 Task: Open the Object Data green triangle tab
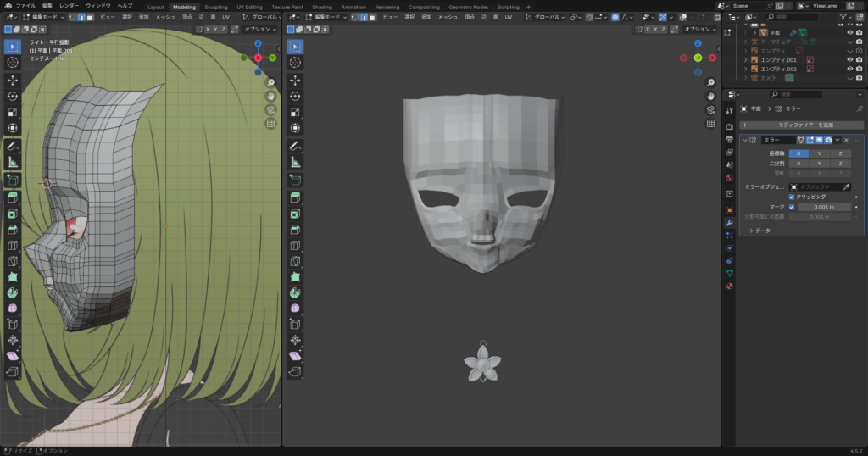(730, 274)
